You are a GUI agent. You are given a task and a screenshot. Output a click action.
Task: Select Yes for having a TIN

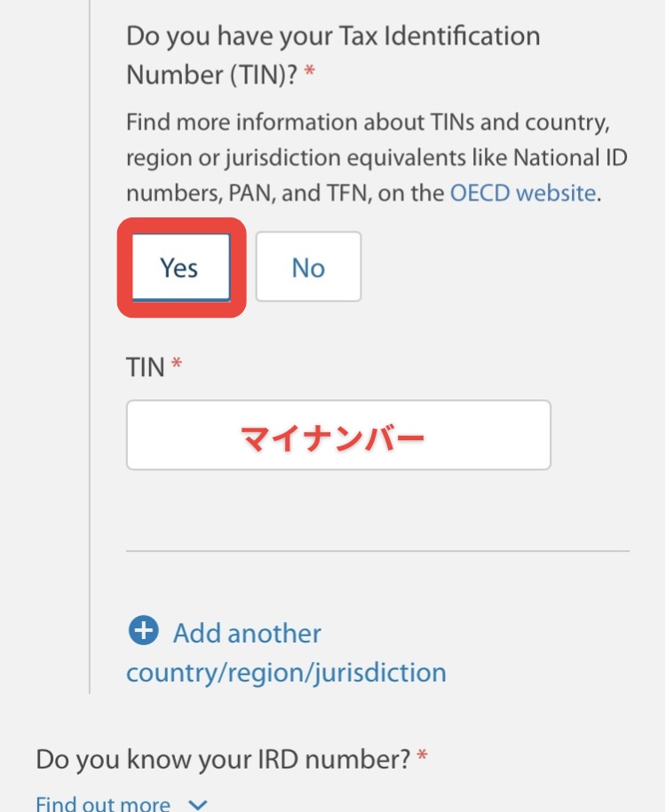click(x=180, y=267)
